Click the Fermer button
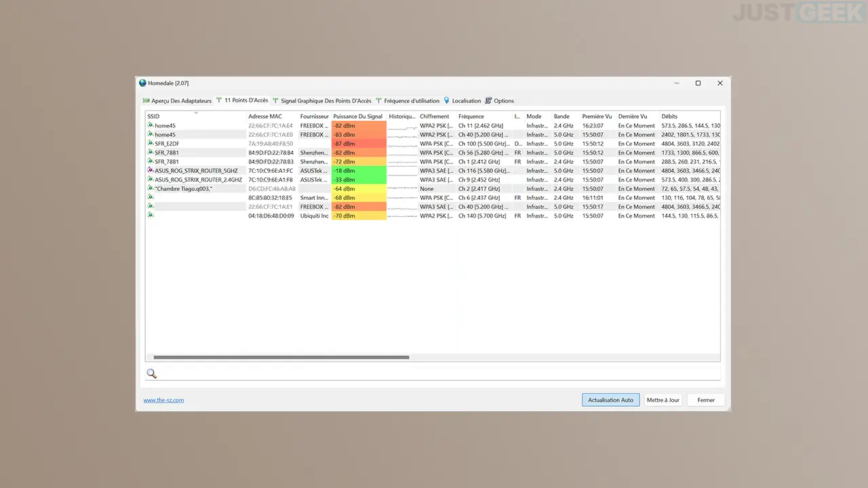The width and height of the screenshot is (868, 488). [706, 400]
